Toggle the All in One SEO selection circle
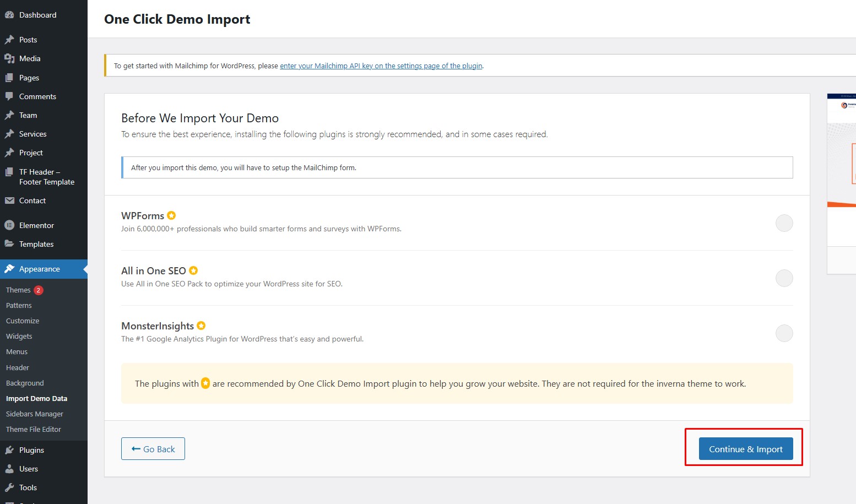The height and width of the screenshot is (504, 856). coord(784,278)
